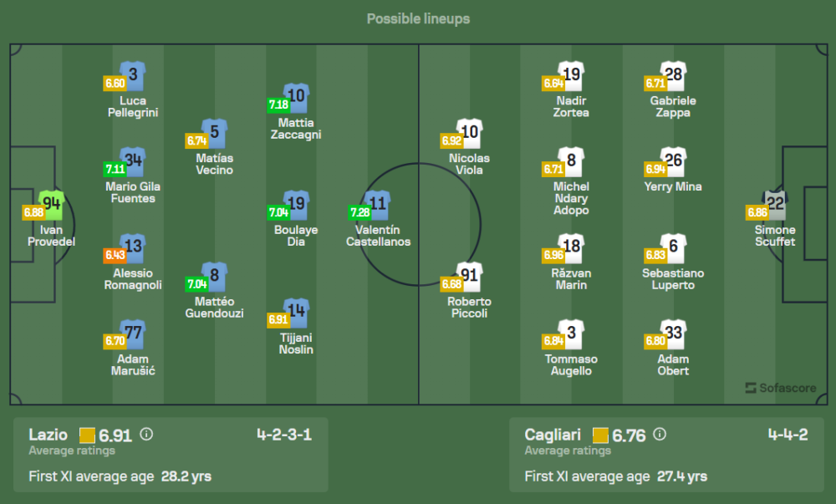Click the Cagliari team name

(553, 435)
